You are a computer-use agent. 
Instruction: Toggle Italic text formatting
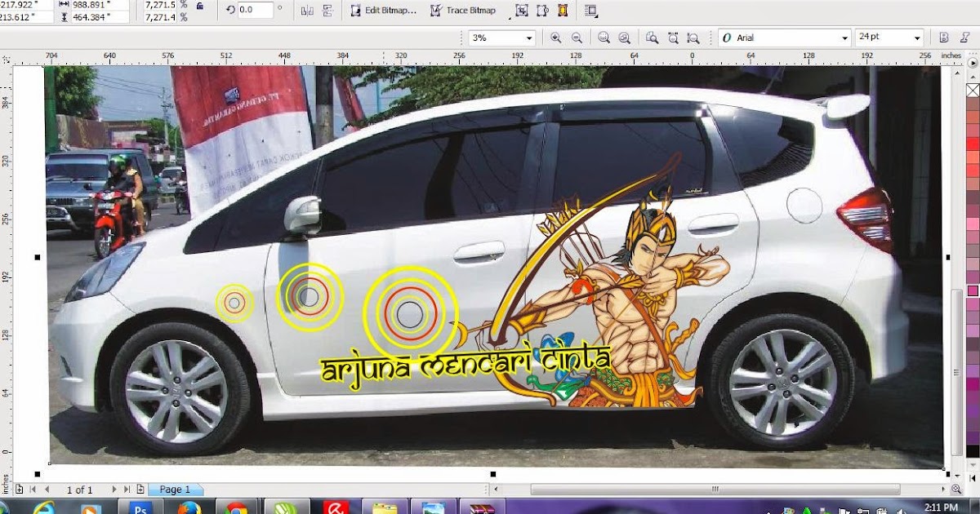964,38
